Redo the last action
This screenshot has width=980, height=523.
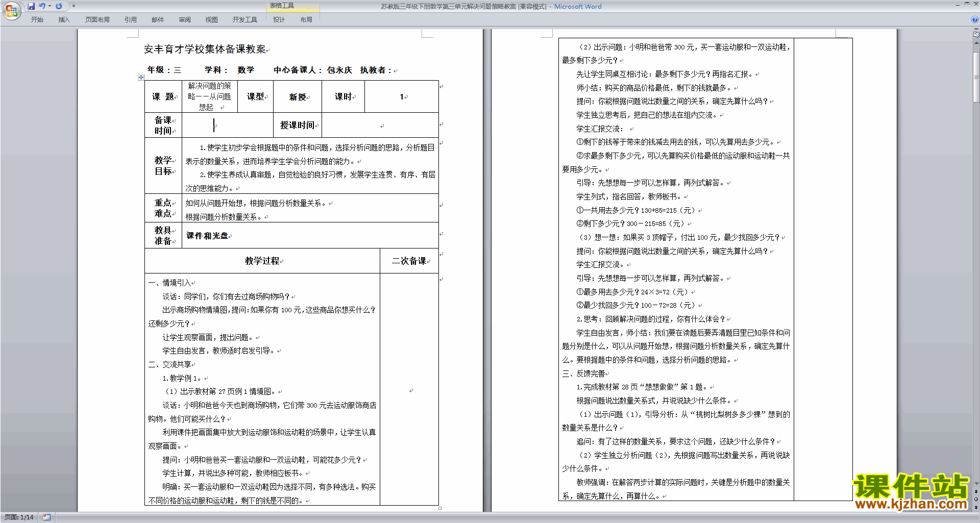(x=59, y=6)
